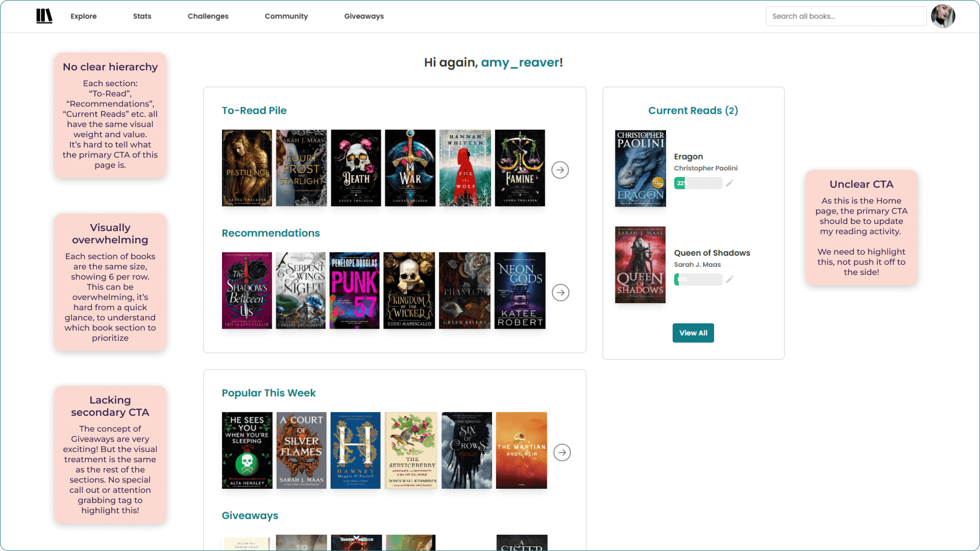Select The Martian book cover
Image resolution: width=980 pixels, height=551 pixels.
521,450
